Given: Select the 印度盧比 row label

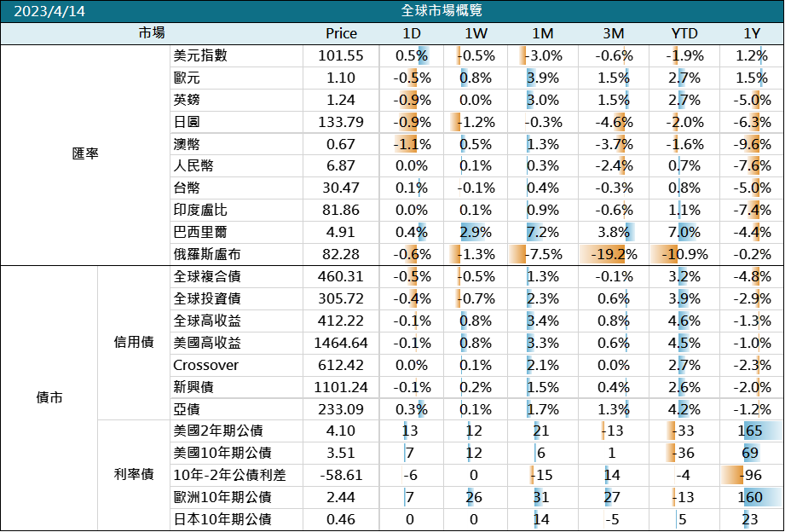Looking at the screenshot, I should click(200, 210).
